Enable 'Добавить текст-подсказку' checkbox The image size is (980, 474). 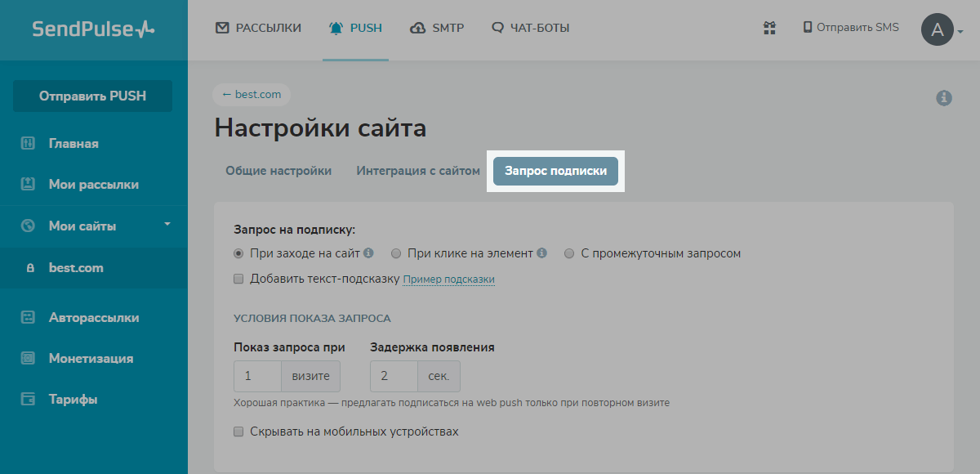(238, 279)
